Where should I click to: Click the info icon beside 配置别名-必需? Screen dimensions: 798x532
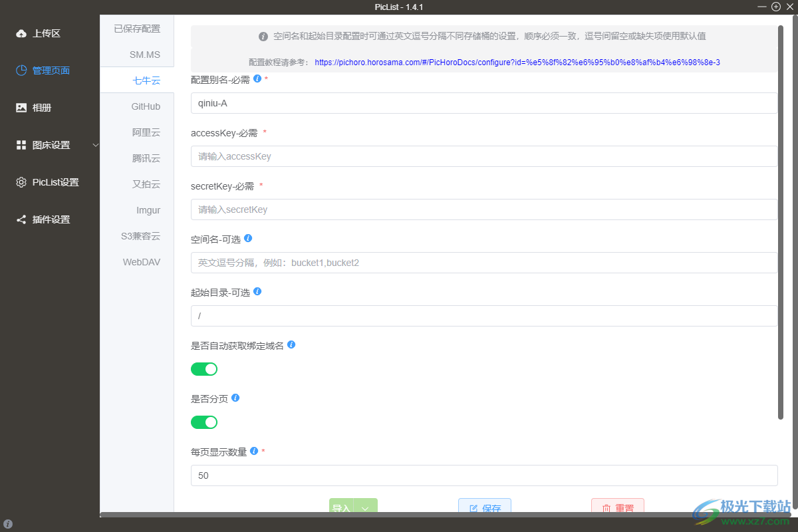tap(257, 78)
